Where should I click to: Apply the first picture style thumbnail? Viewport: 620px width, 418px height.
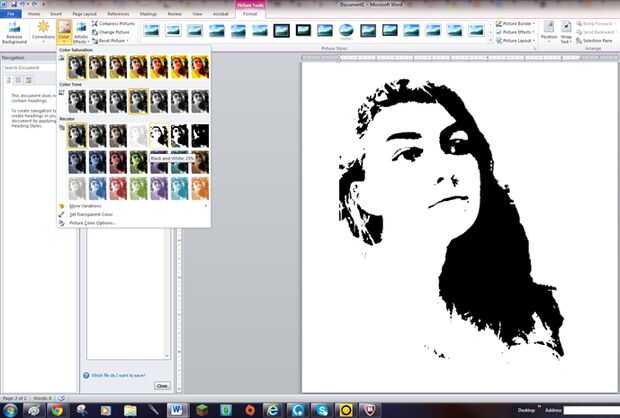(151, 30)
